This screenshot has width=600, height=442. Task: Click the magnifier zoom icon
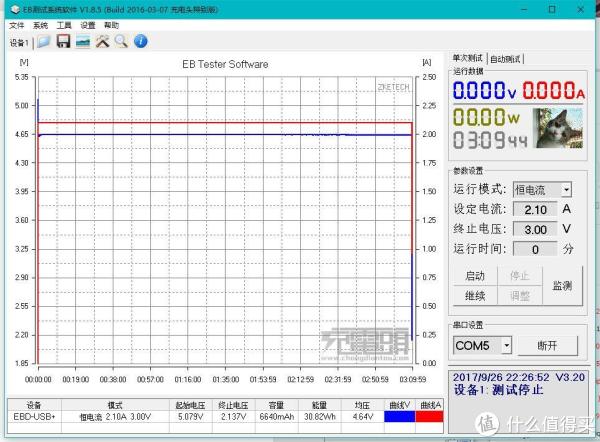point(121,41)
